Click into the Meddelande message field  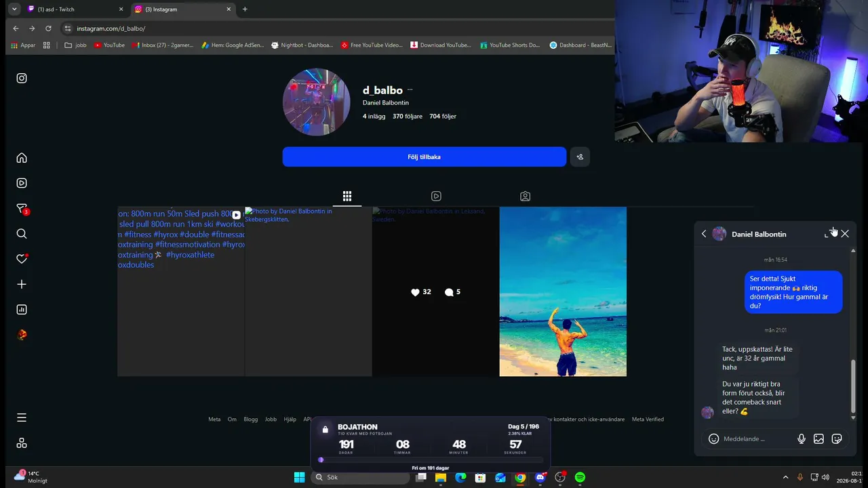757,439
